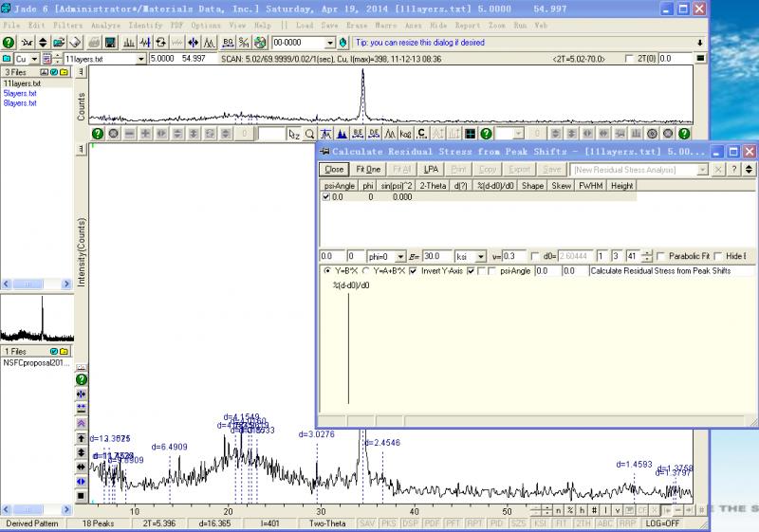Viewport: 759px width, 532px height.
Task: Click the BG background removal icon
Action: [x=228, y=43]
